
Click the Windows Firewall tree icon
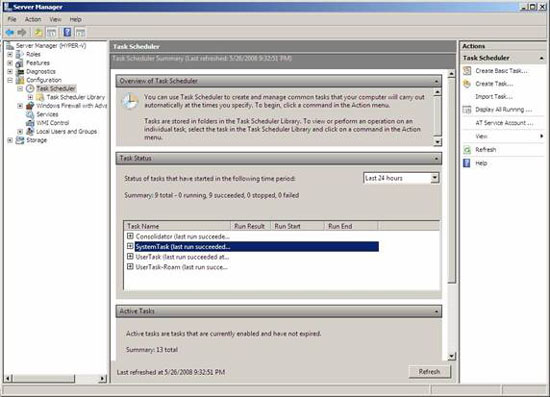point(30,106)
